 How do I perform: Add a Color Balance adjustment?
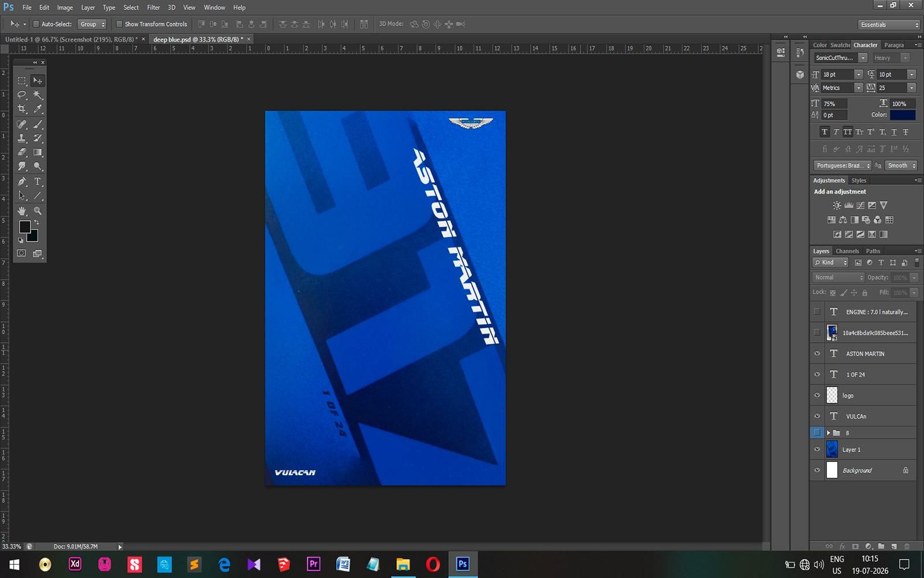pos(843,220)
